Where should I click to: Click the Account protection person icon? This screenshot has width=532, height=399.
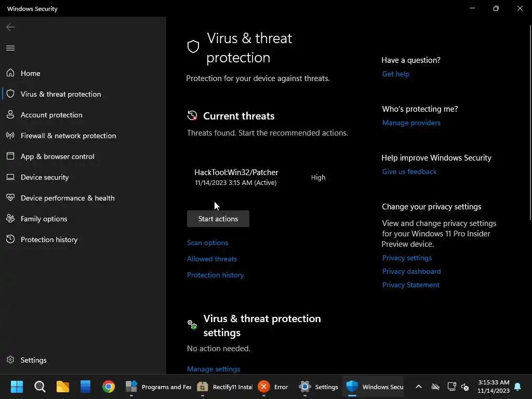tap(10, 115)
